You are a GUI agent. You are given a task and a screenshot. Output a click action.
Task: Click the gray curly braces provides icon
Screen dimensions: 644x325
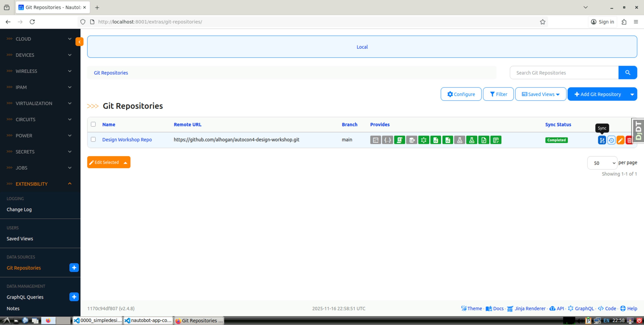388,140
